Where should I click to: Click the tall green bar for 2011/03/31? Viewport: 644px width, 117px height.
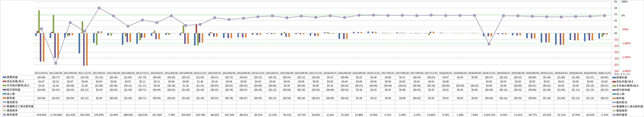(39, 22)
